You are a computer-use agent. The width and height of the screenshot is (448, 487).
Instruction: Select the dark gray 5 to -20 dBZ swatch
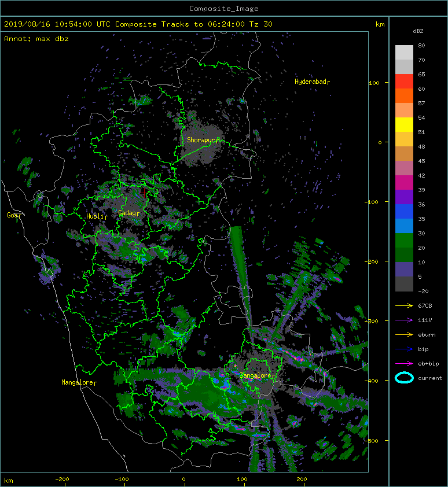point(404,283)
